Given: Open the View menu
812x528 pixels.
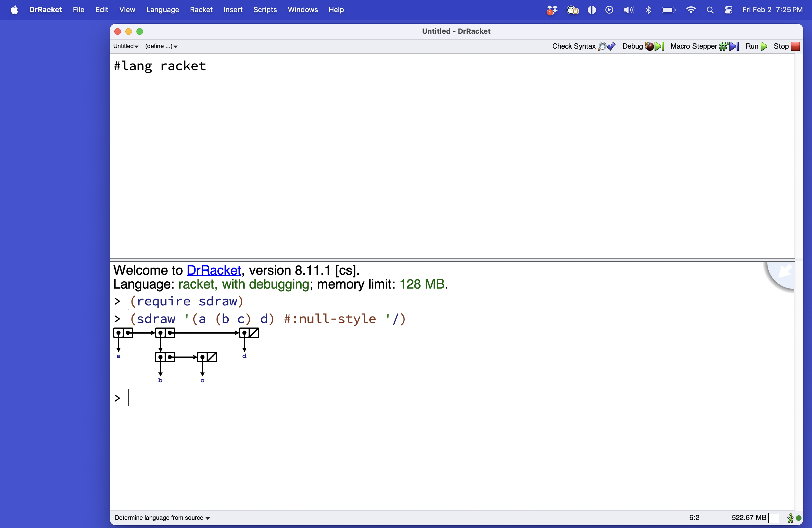Looking at the screenshot, I should point(127,10).
